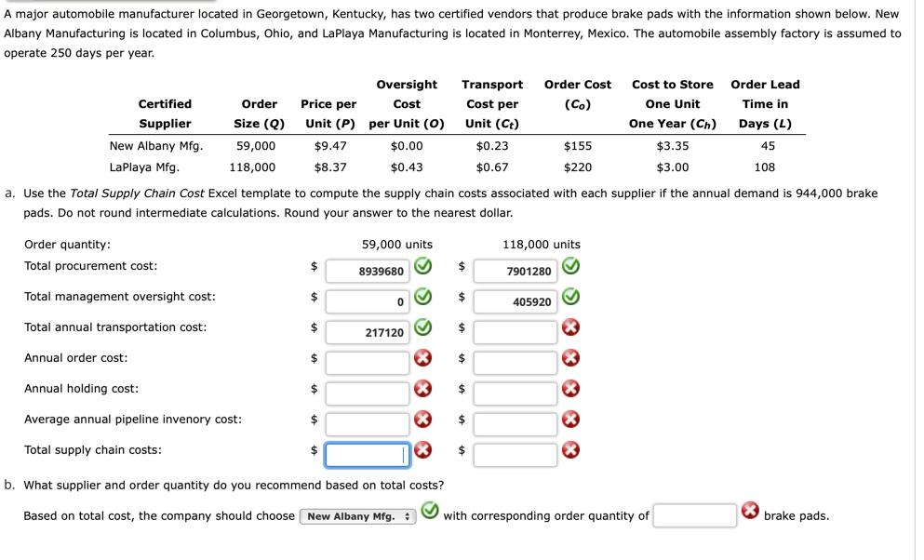This screenshot has width=924, height=560.
Task: Click green checkmark beside New Albany procurement cost
Action: tap(422, 266)
